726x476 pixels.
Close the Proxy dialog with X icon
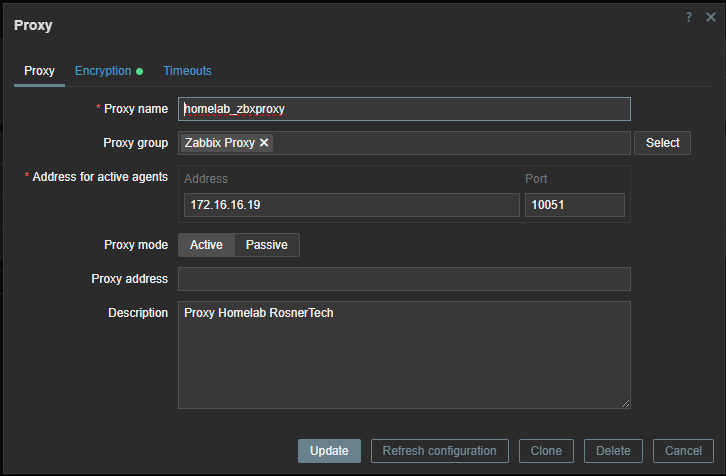point(711,17)
